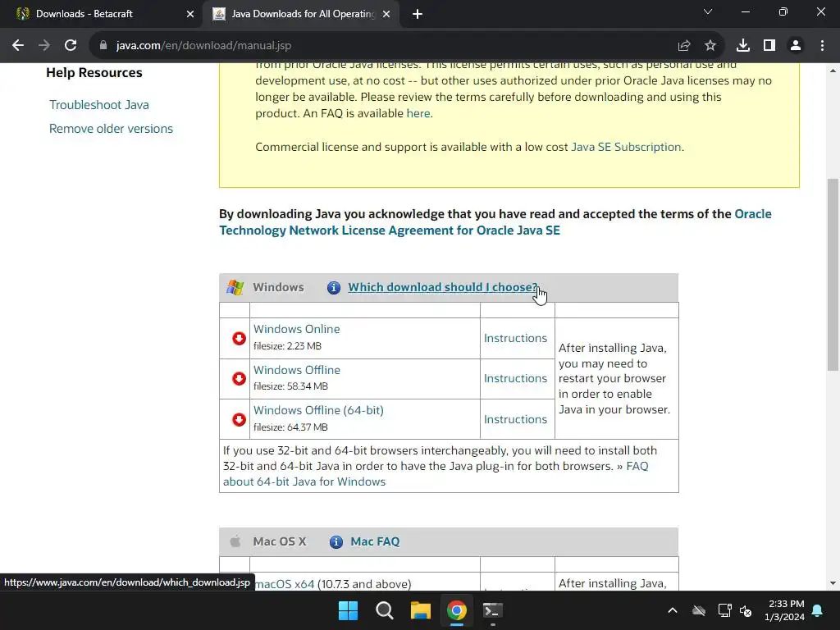Click the macOS x64 download link

click(x=285, y=584)
